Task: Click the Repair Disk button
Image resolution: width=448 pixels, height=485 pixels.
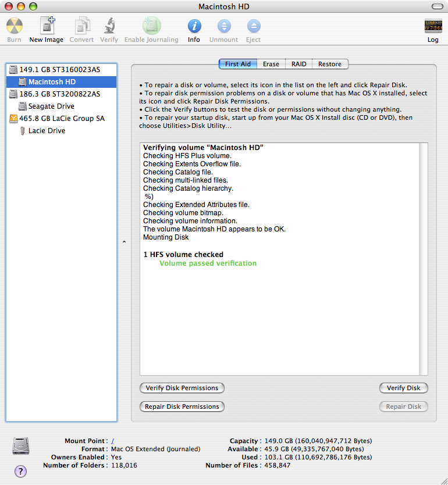Action: click(403, 406)
